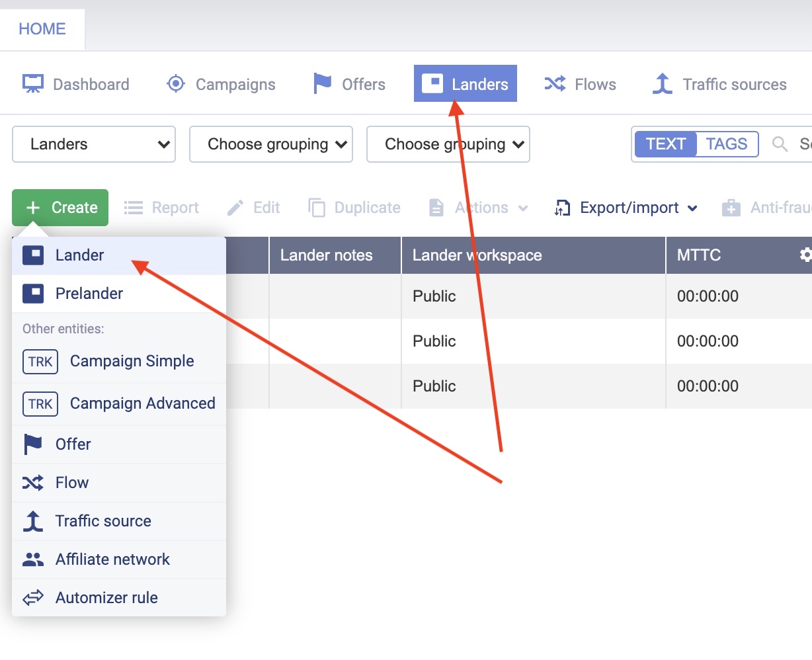Open the Anti-fraud briefcase icon

[x=731, y=208]
